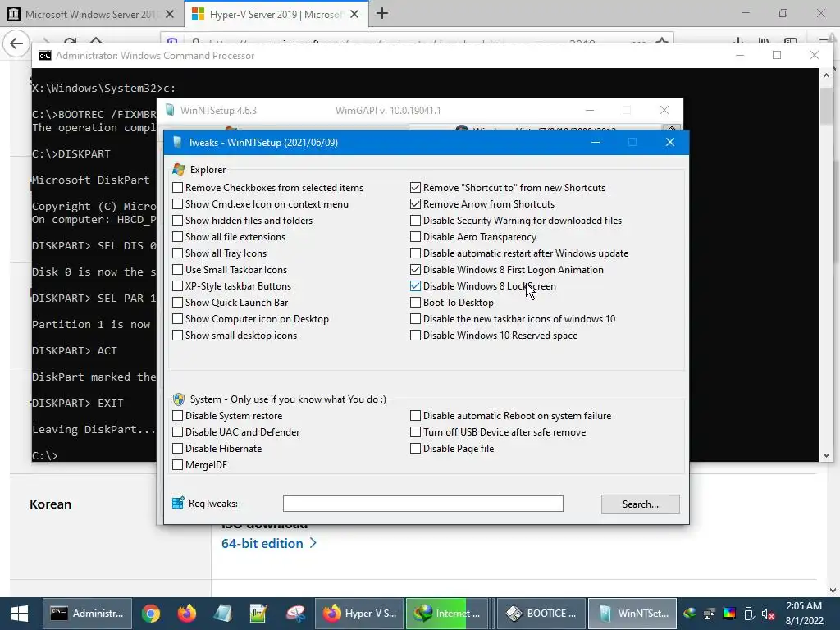
Task: Open the network tray icon
Action: [x=710, y=614]
